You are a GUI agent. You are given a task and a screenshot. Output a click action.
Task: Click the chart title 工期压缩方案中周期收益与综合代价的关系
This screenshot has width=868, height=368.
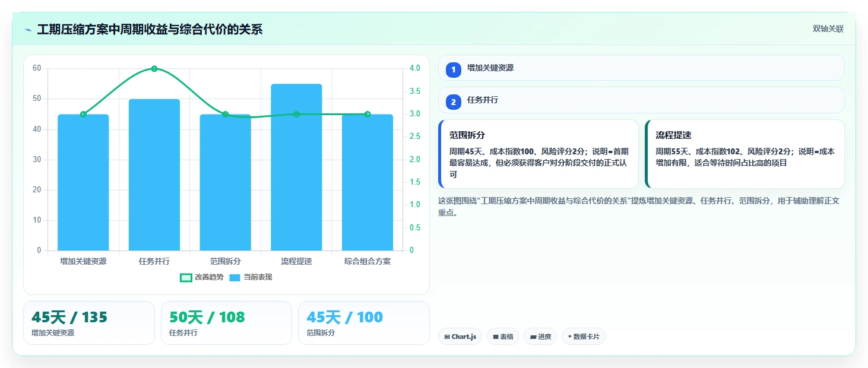click(x=150, y=30)
